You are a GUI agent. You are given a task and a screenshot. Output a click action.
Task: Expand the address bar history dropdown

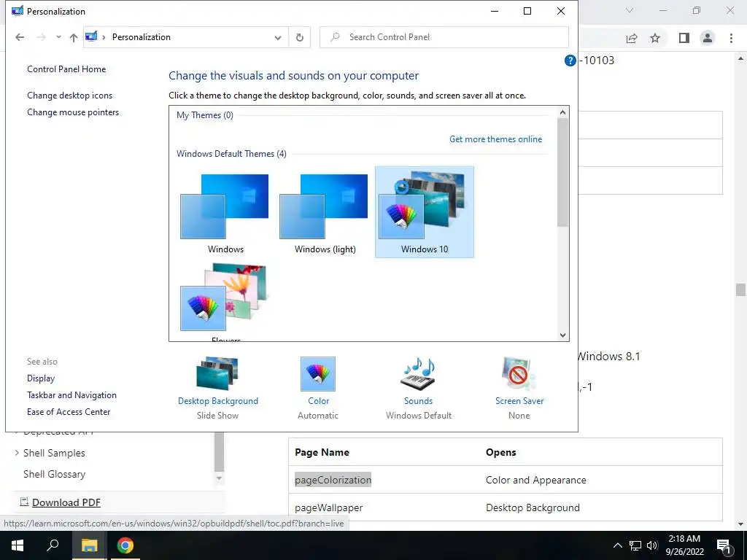(278, 37)
